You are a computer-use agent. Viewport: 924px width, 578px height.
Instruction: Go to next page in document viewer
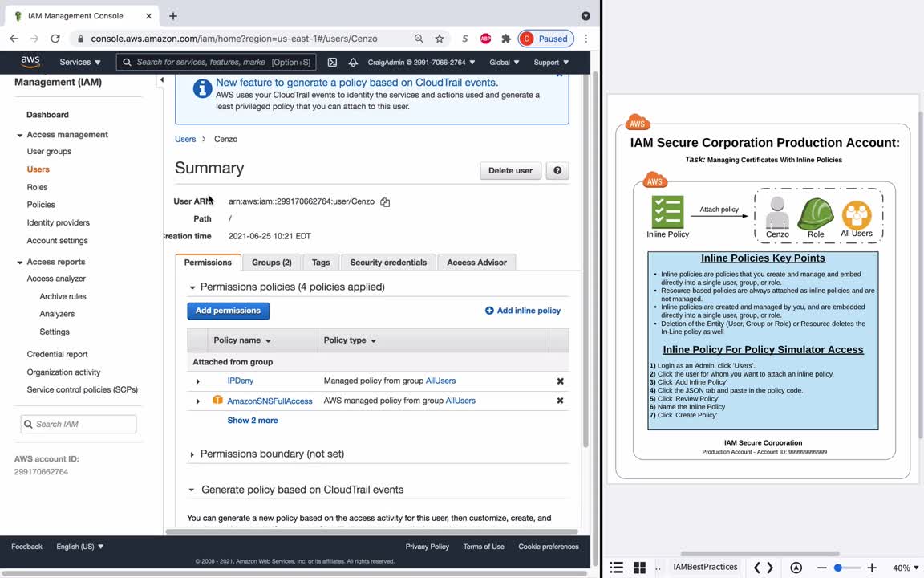click(x=770, y=568)
